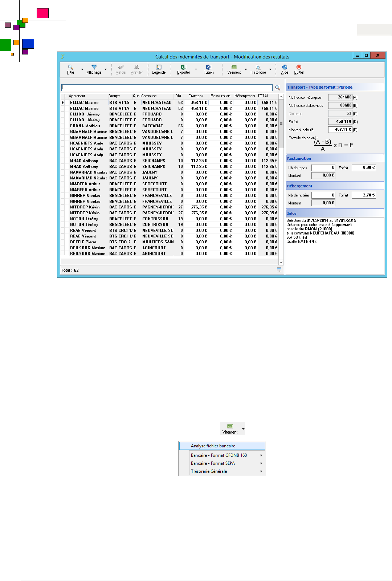
Task: Sort by Hébergement column header
Action: tap(245, 96)
